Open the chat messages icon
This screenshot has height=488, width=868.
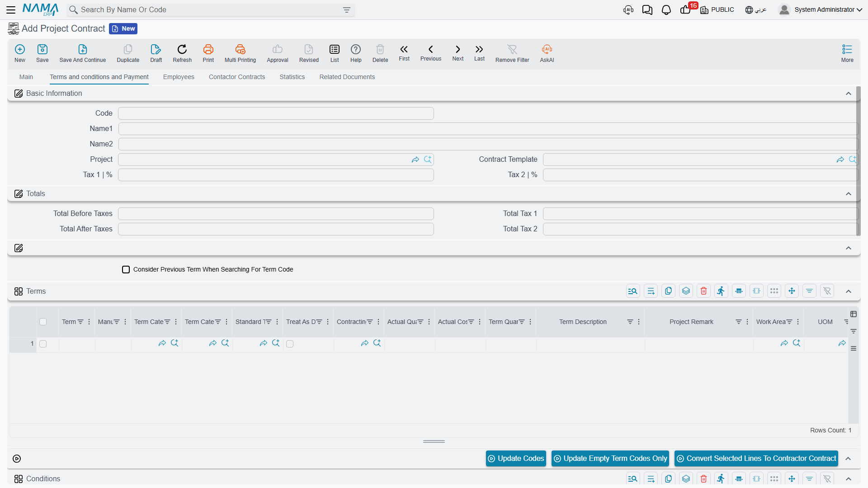pyautogui.click(x=647, y=9)
